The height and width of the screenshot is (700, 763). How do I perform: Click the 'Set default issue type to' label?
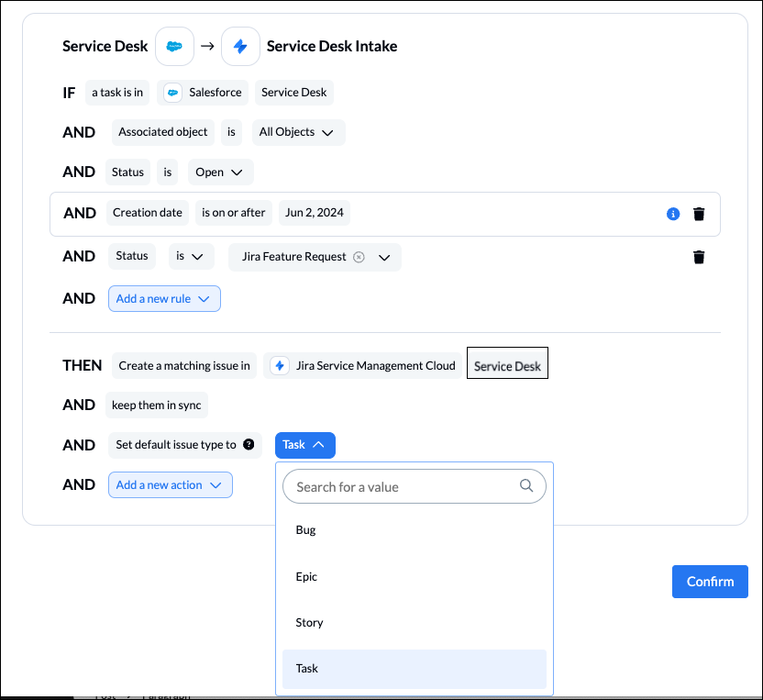coord(176,444)
